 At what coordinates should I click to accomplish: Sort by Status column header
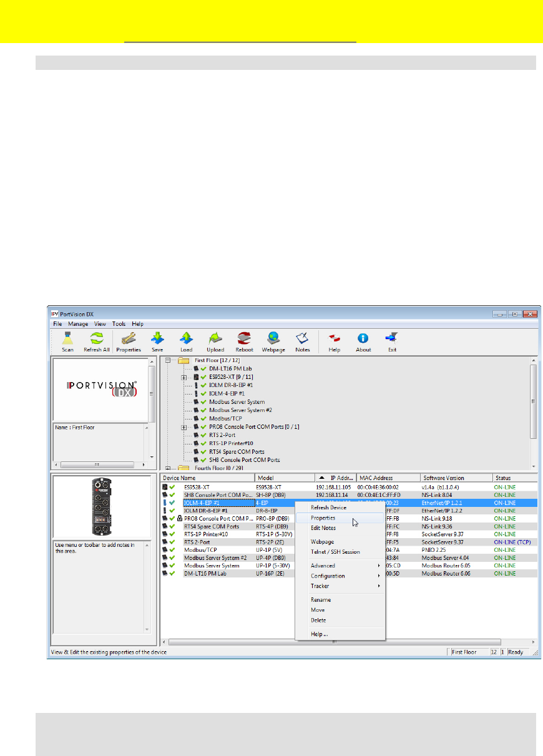[514, 478]
